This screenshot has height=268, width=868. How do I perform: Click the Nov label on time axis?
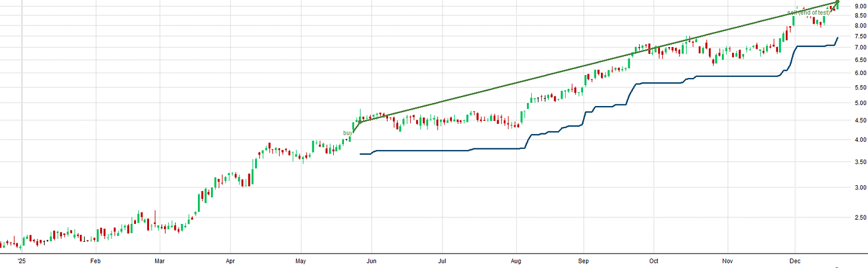point(728,261)
